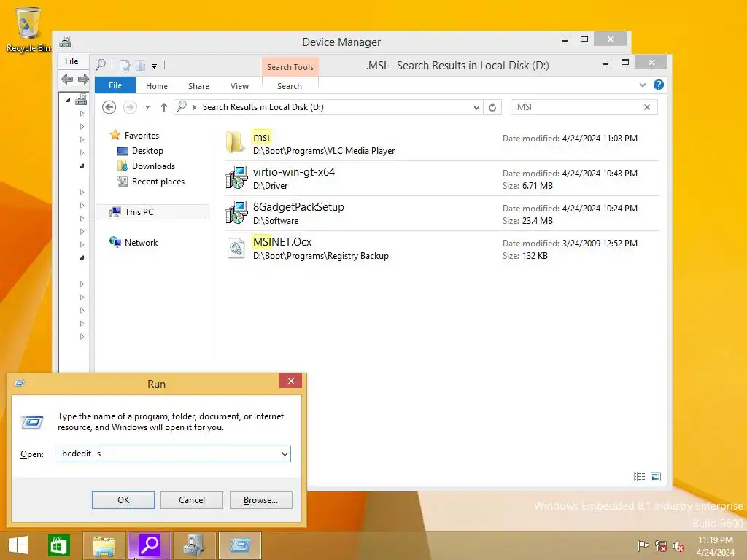Image resolution: width=747 pixels, height=560 pixels.
Task: Clear the .MSI search box
Action: (x=647, y=107)
